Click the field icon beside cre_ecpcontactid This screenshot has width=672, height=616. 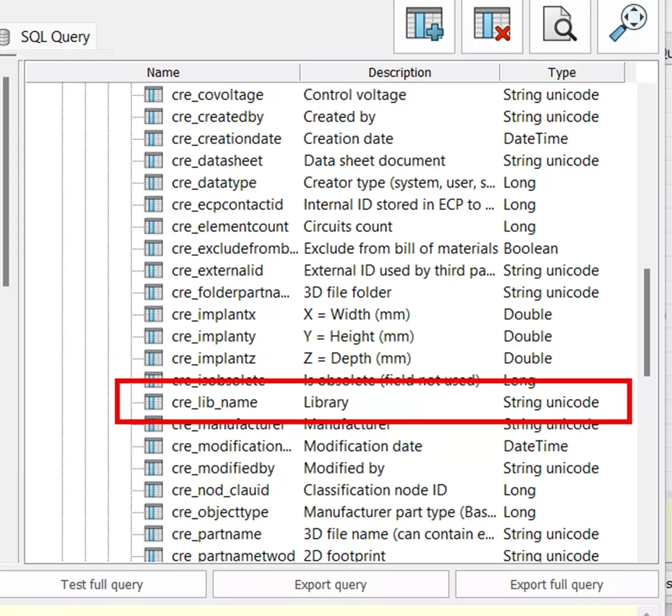click(154, 205)
